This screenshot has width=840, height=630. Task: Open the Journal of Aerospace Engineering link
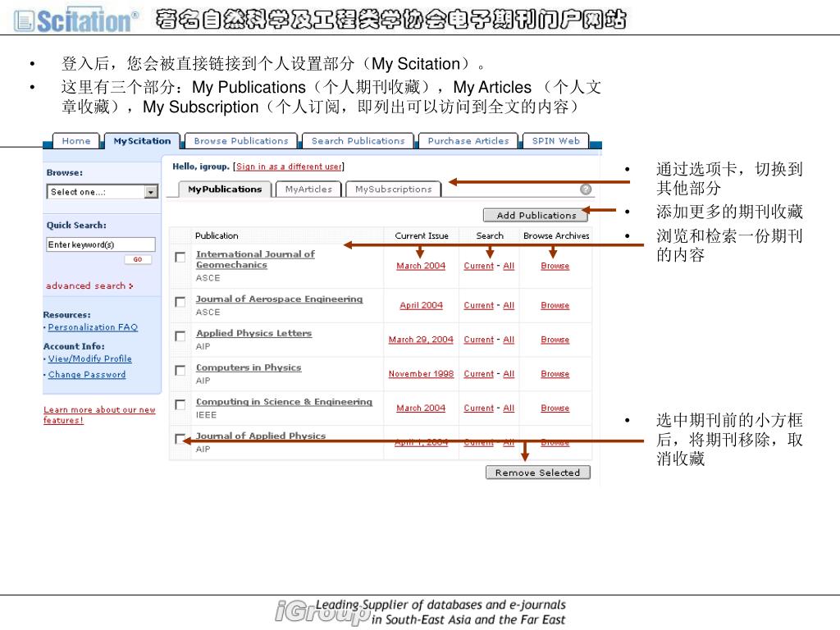click(x=279, y=299)
